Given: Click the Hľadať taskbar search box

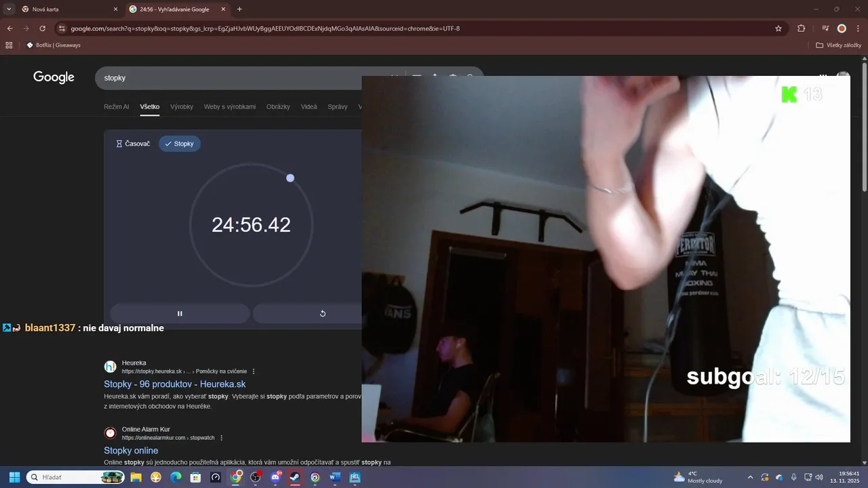Looking at the screenshot, I should pos(75,477).
